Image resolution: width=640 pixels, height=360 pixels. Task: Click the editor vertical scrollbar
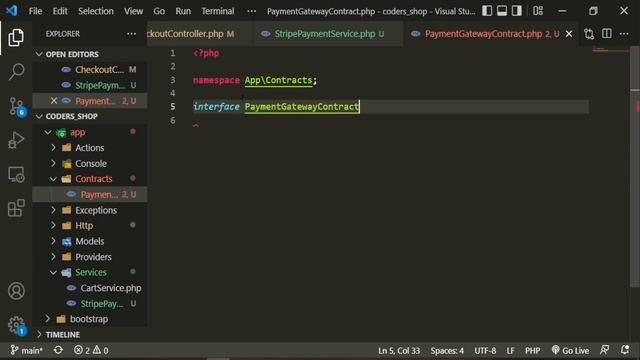(x=635, y=166)
